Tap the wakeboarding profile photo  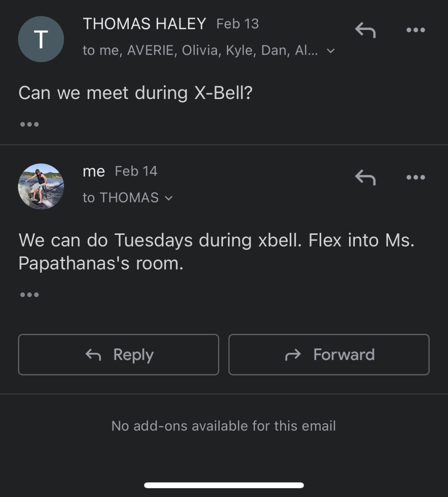pyautogui.click(x=41, y=186)
